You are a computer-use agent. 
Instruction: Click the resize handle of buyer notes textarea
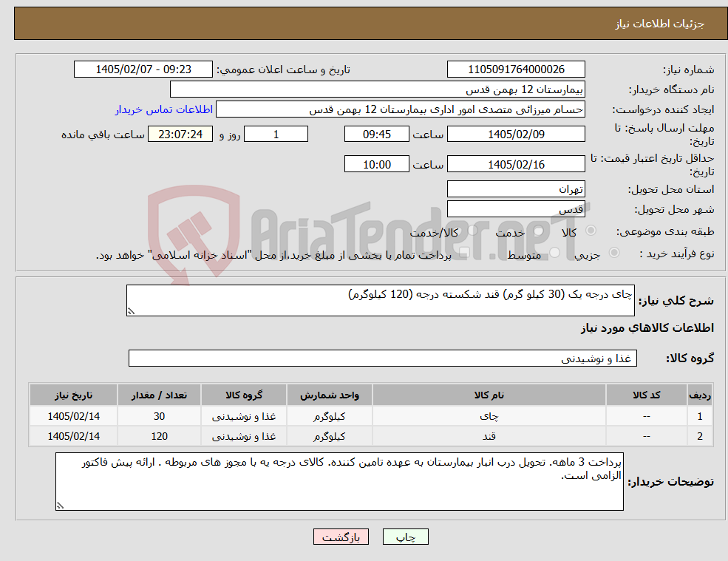click(60, 506)
